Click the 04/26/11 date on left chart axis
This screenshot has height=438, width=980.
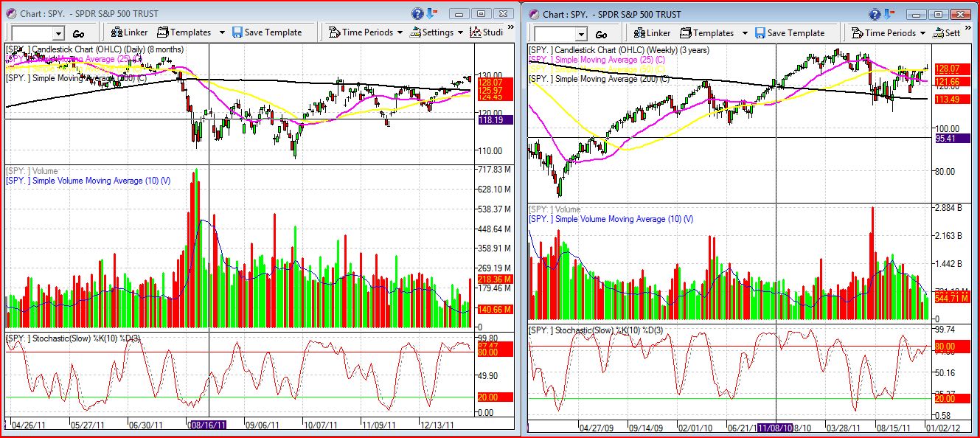pyautogui.click(x=27, y=425)
